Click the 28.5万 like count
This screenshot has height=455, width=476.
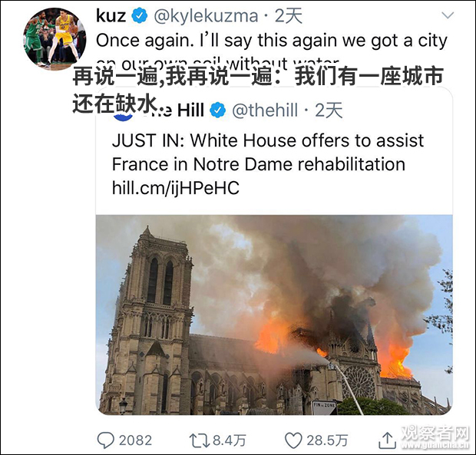point(327,440)
